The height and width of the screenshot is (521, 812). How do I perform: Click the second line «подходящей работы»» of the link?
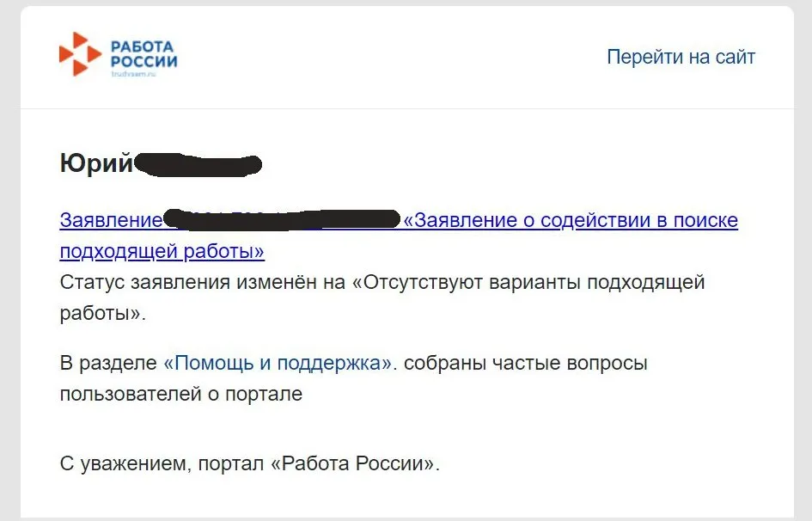coord(162,251)
